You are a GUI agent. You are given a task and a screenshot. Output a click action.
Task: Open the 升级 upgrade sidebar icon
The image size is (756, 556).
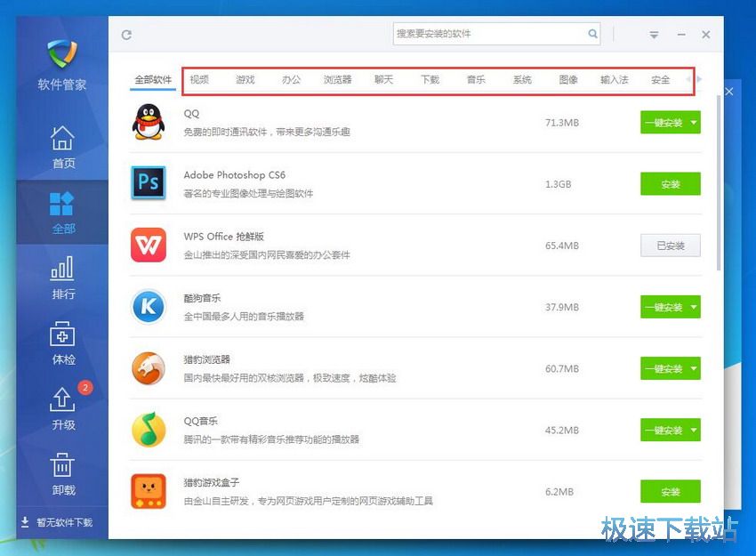point(62,399)
